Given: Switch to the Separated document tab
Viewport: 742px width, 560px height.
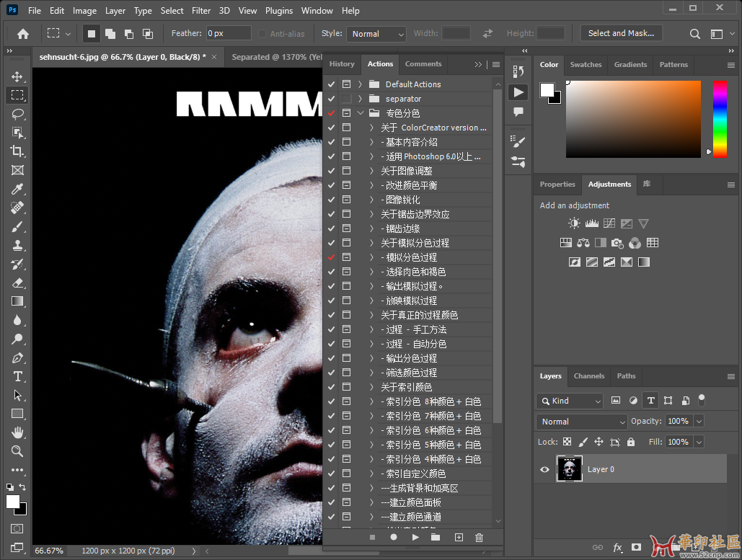Looking at the screenshot, I should [x=276, y=57].
